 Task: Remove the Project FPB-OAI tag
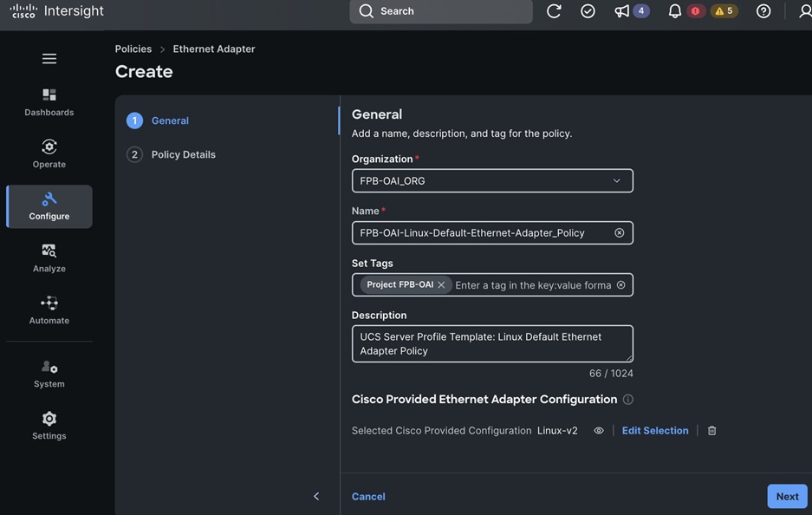point(441,285)
